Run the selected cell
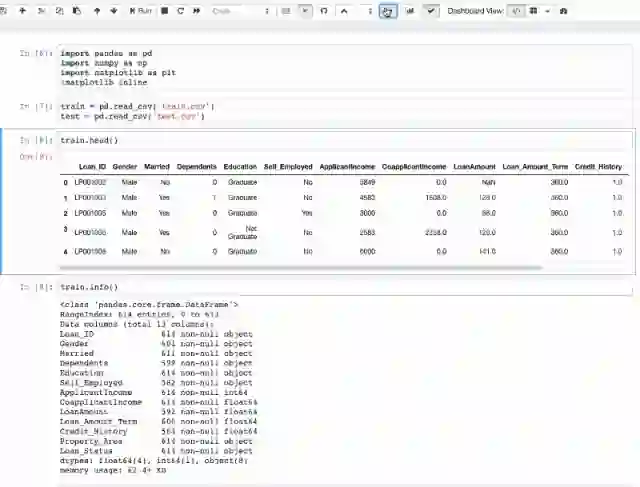 pos(140,11)
